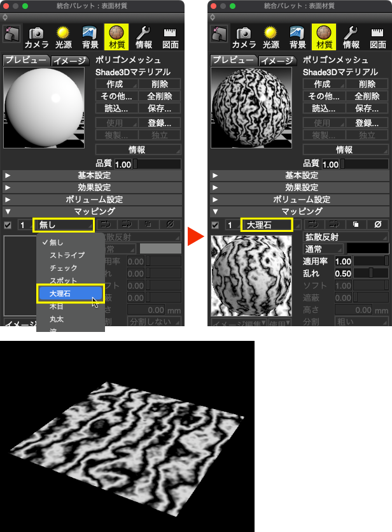Click 削除 button in the left palette
This screenshot has height=532, width=392.
[160, 84]
